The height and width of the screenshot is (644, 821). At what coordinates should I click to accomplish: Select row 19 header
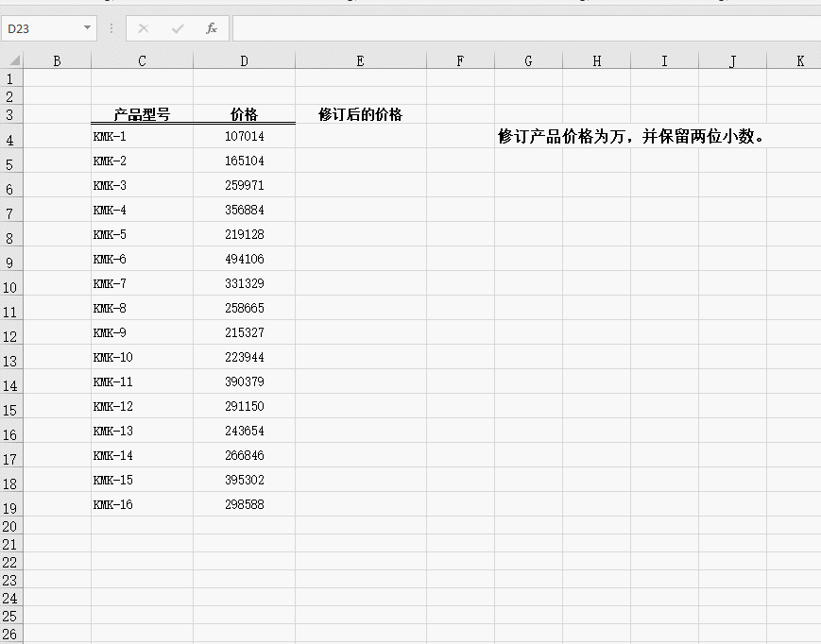click(x=11, y=504)
